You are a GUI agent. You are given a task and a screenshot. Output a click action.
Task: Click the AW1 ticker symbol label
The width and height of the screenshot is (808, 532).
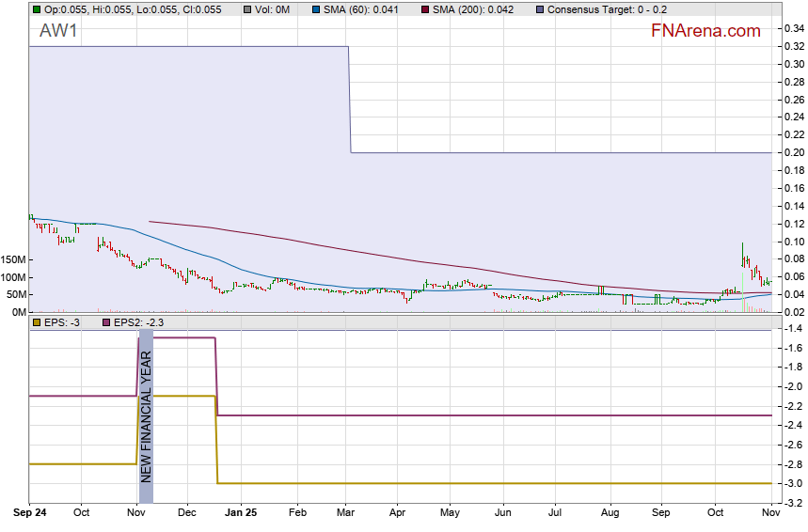[59, 31]
